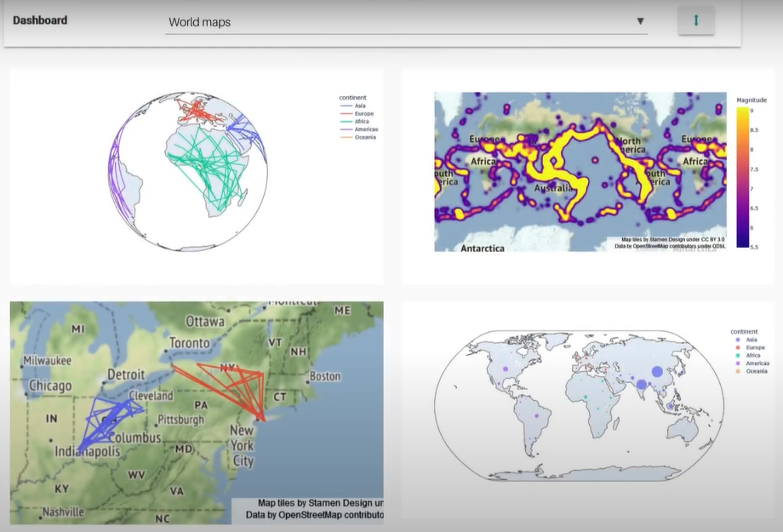Toggle Asia marker in bubble map legend
Image resolution: width=783 pixels, height=532 pixels.
coord(752,340)
